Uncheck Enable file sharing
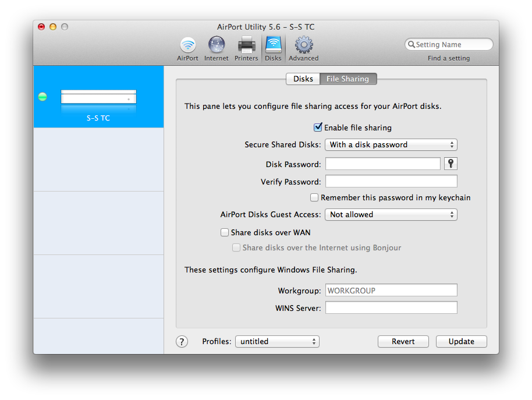 318,128
